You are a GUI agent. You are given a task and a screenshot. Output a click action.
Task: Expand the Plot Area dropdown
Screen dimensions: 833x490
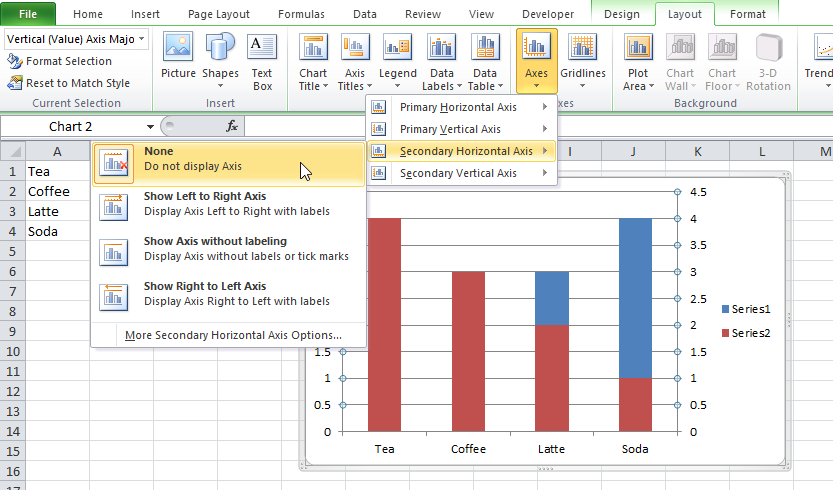[x=635, y=62]
